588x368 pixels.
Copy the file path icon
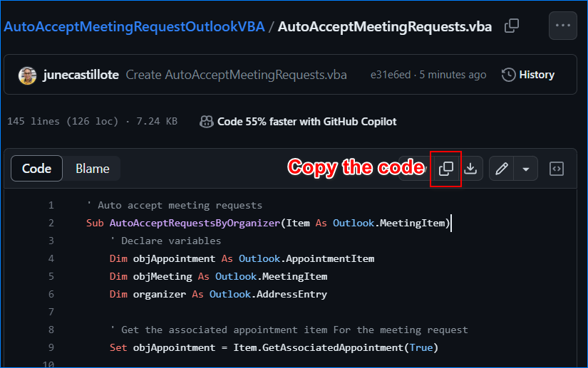tap(512, 26)
